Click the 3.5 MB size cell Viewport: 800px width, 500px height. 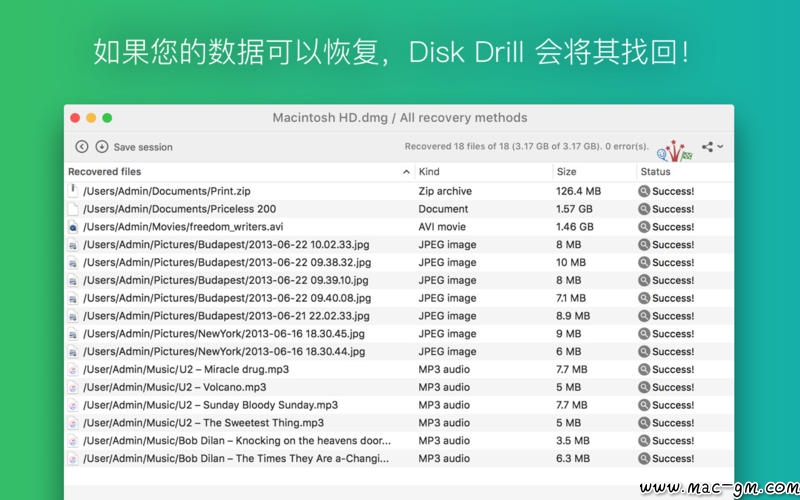(573, 441)
